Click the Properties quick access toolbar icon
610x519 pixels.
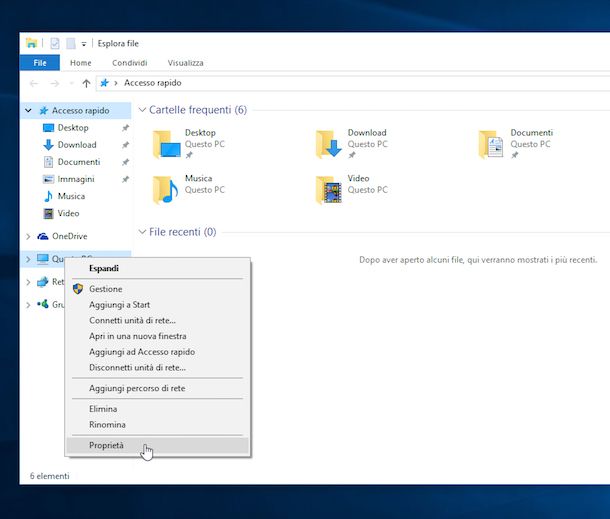point(55,43)
